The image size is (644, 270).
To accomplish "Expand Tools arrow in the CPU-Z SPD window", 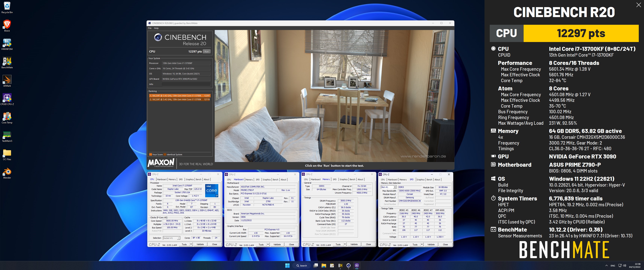I will tap(422, 244).
